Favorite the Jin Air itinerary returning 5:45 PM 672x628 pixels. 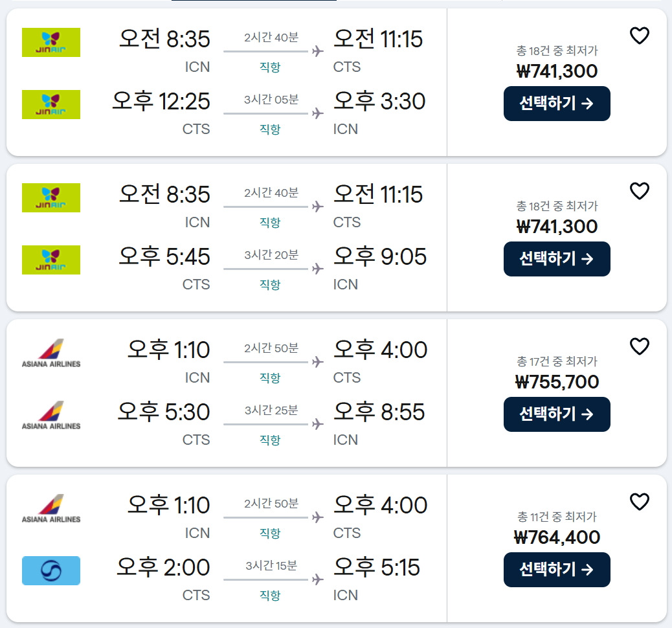click(639, 192)
